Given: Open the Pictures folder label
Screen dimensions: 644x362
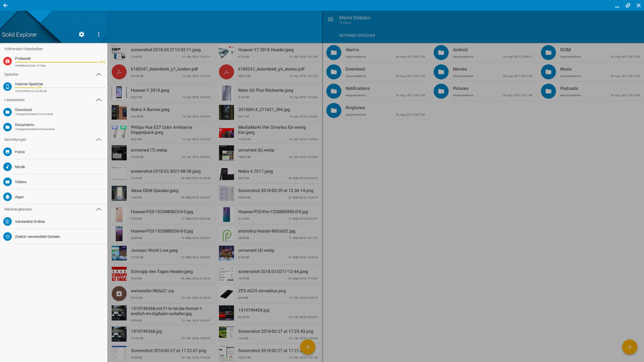Looking at the screenshot, I should (x=461, y=88).
